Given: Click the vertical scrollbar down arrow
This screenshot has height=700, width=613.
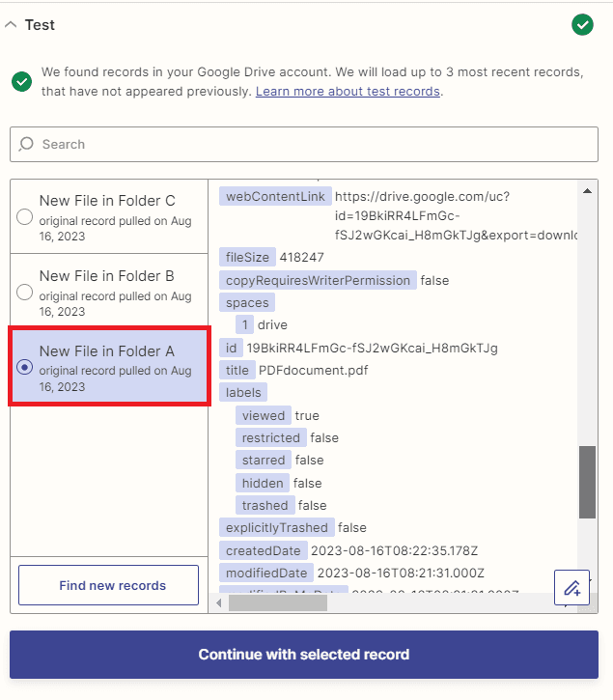Looking at the screenshot, I should click(x=587, y=578).
